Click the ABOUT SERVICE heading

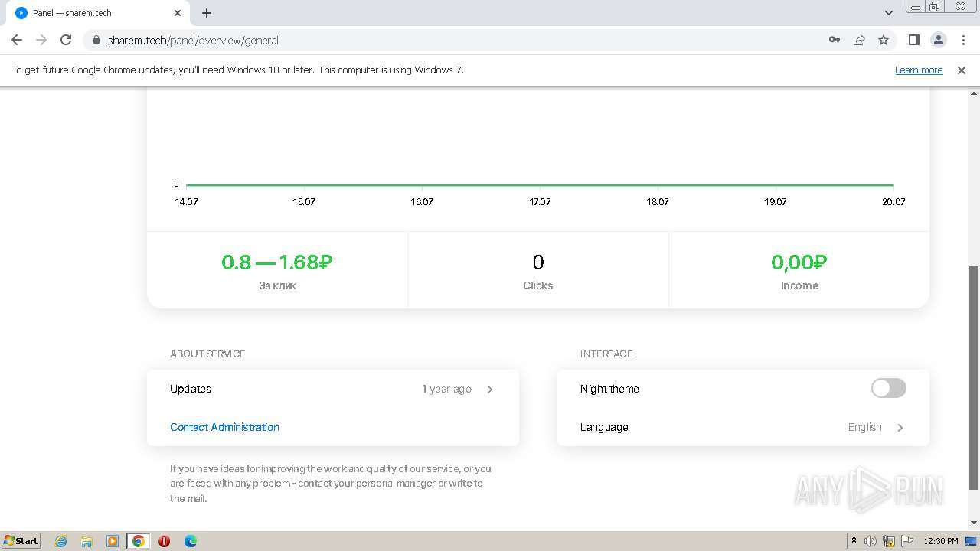207,354
